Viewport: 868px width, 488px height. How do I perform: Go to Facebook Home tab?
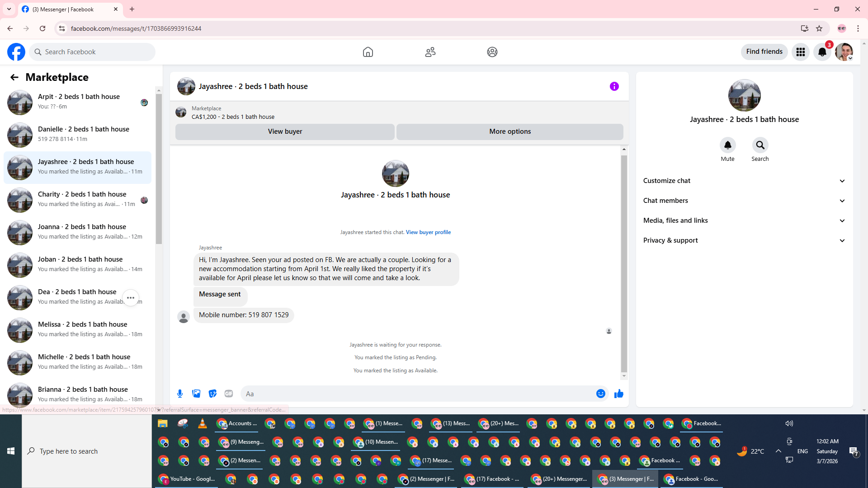click(x=368, y=52)
